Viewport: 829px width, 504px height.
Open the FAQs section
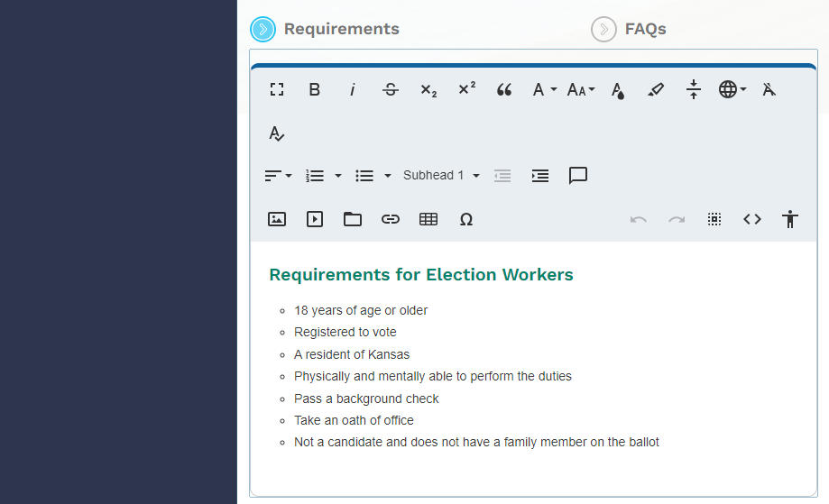pyautogui.click(x=629, y=29)
